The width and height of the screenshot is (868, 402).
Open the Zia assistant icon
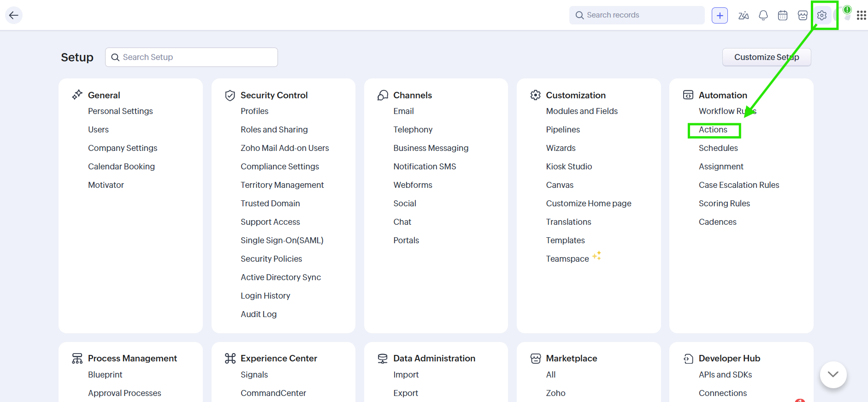pos(743,16)
